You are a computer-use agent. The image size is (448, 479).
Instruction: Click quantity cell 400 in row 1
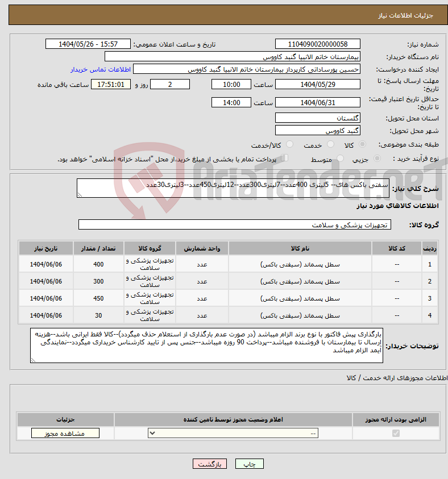pyautogui.click(x=98, y=264)
